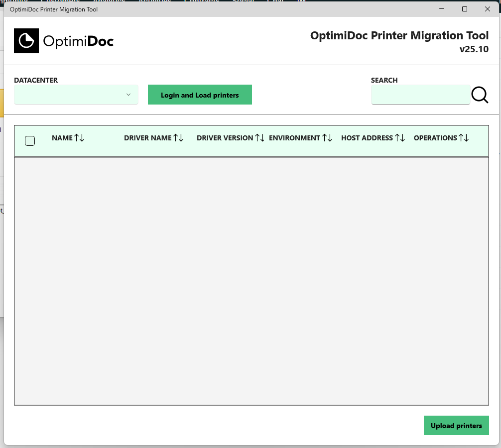
Task: Click the Host Address column header text
Action: pos(367,138)
